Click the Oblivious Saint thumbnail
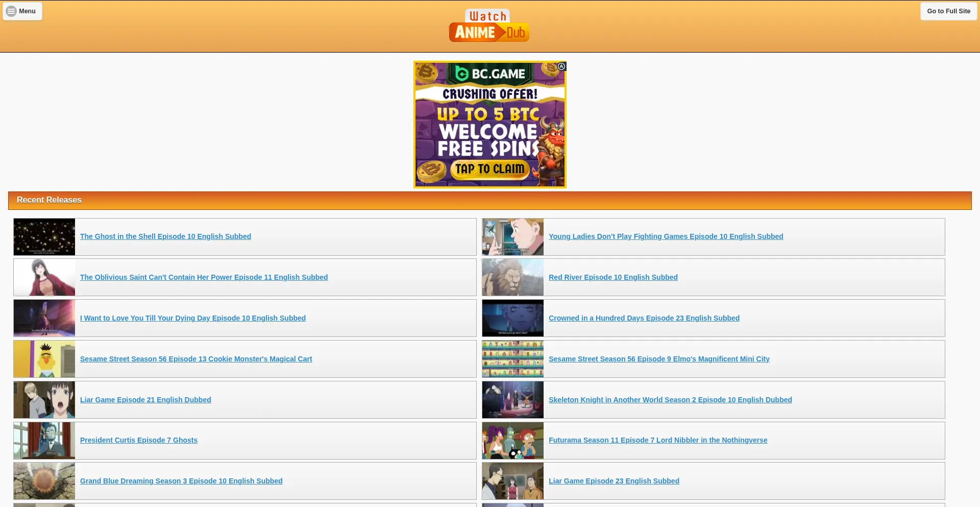Viewport: 980px width, 507px height. [44, 277]
